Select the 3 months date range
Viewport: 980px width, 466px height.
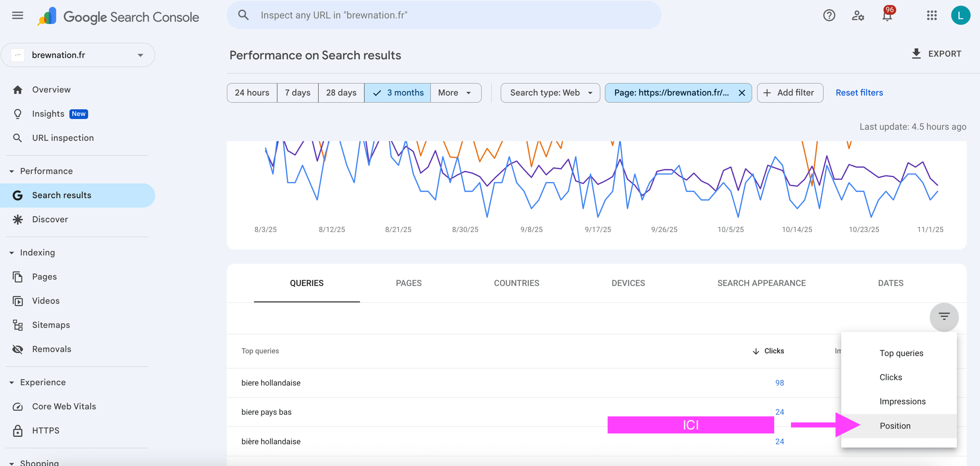click(398, 93)
